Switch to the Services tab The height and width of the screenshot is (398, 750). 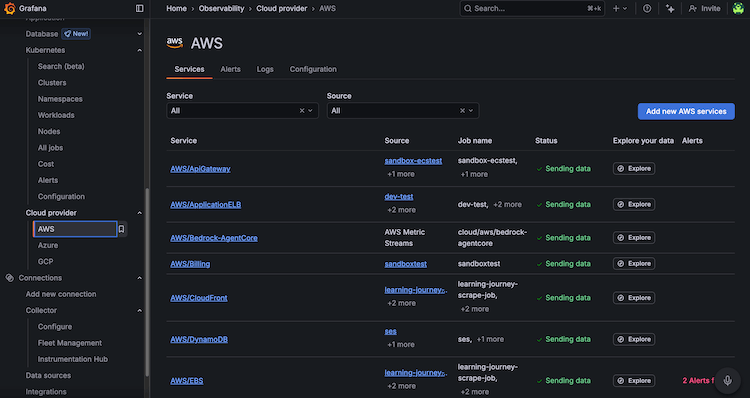click(189, 69)
